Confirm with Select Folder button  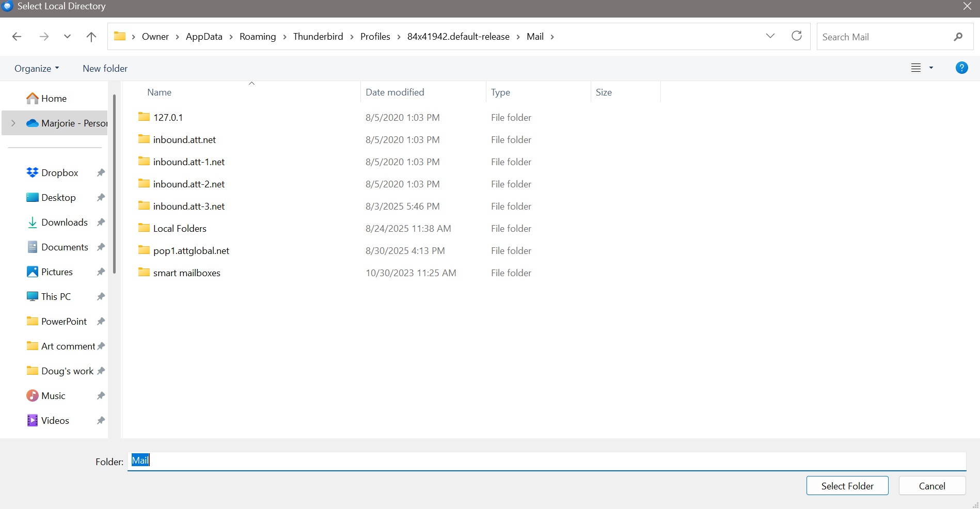(847, 486)
